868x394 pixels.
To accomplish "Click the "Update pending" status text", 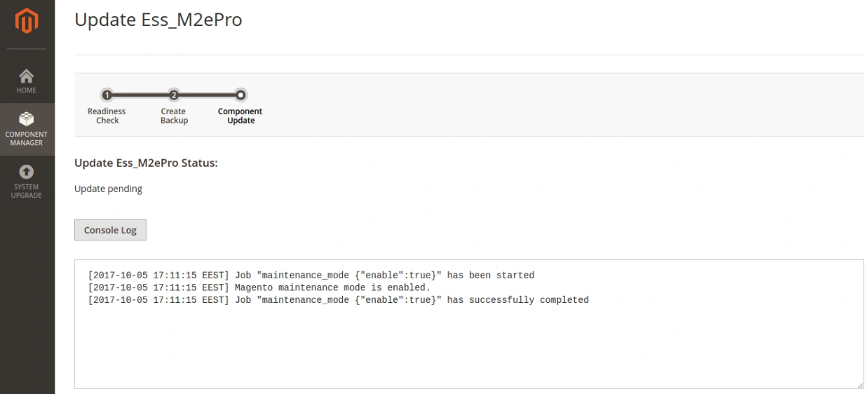I will 108,189.
